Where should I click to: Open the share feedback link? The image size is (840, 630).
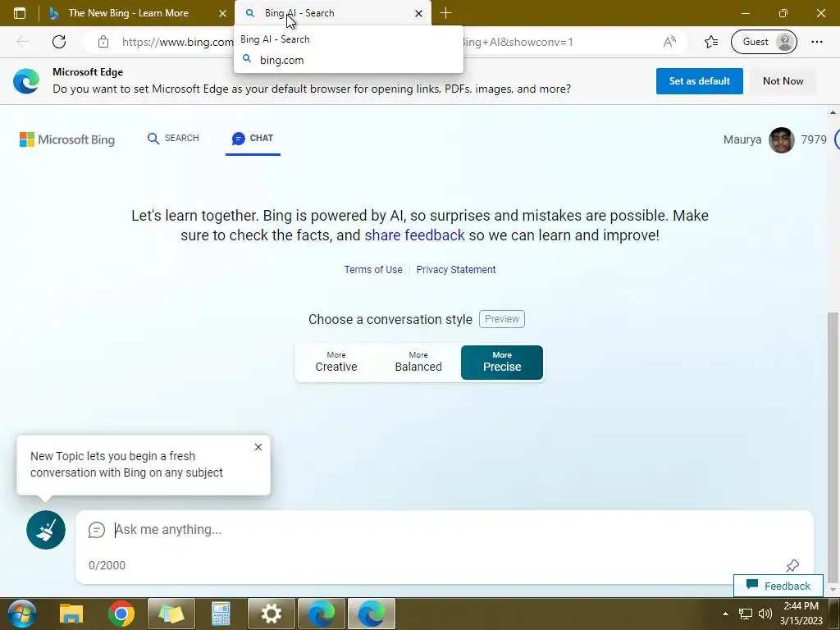(x=414, y=235)
